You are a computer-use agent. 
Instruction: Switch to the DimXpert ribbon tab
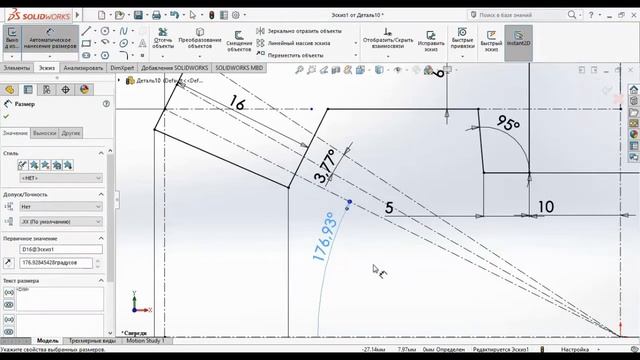point(122,68)
